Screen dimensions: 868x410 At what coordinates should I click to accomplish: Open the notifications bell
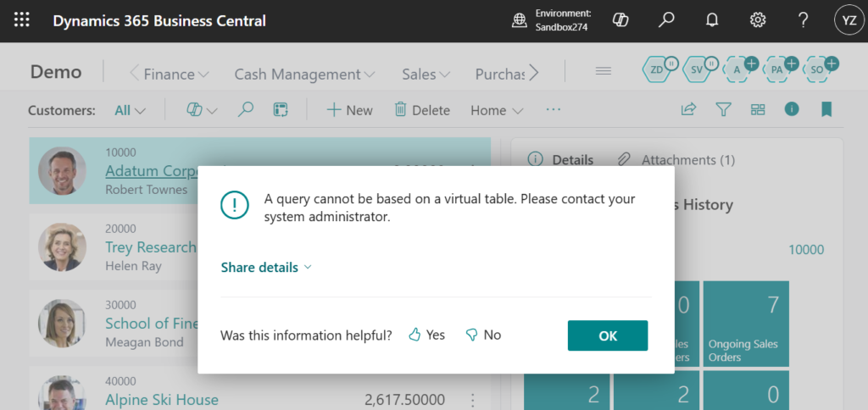(712, 20)
